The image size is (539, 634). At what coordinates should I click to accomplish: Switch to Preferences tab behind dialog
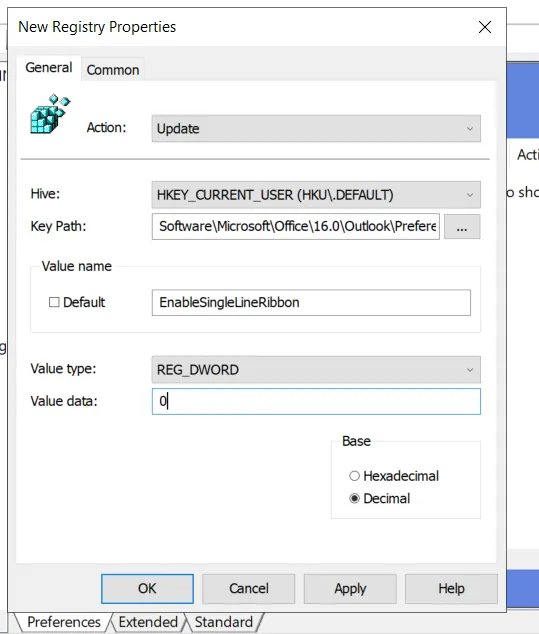[x=63, y=622]
